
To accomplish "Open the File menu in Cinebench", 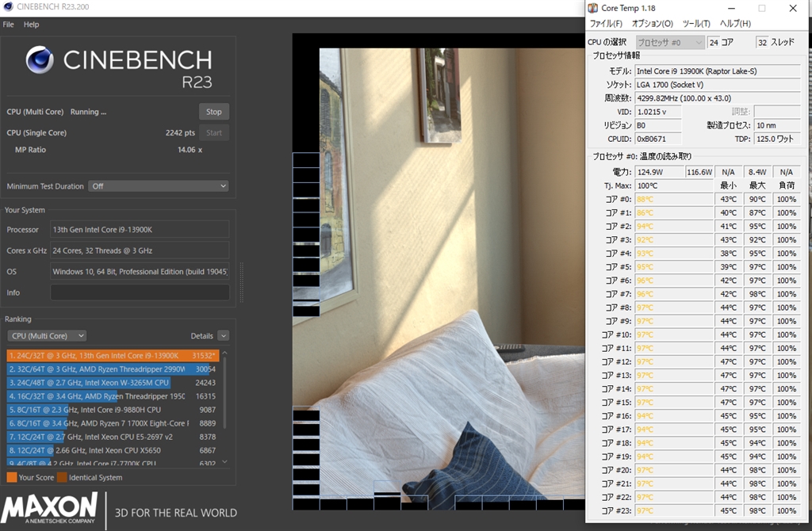I will tap(8, 25).
